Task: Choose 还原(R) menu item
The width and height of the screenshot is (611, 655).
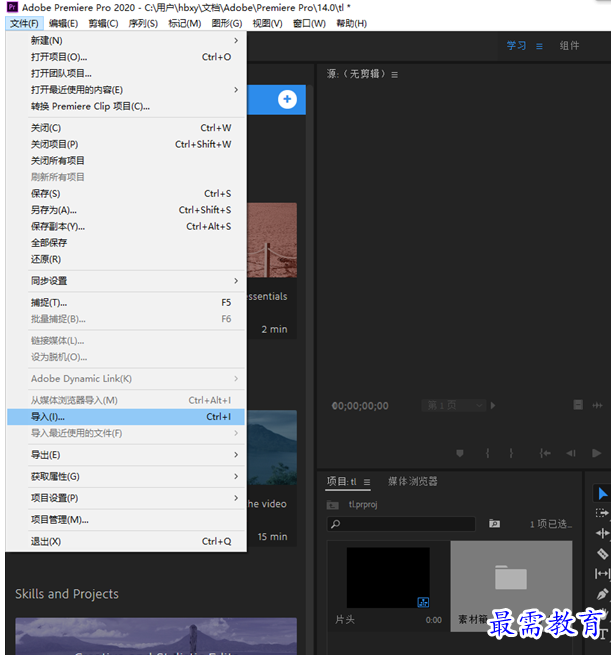Action: tap(126, 259)
